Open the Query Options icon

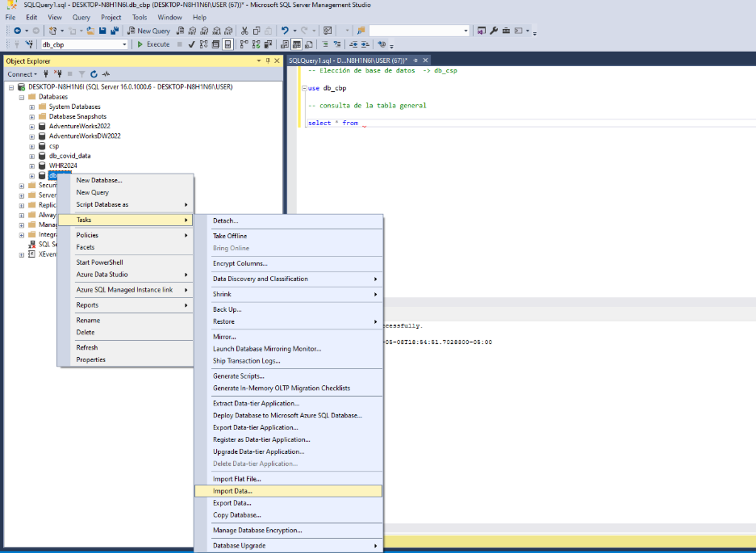215,44
